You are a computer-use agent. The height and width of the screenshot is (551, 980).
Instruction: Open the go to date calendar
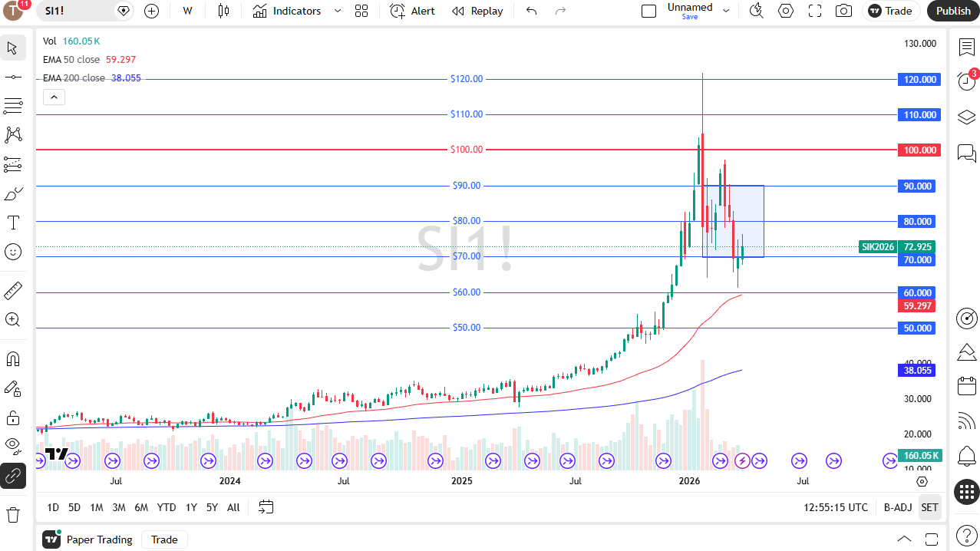tap(266, 507)
